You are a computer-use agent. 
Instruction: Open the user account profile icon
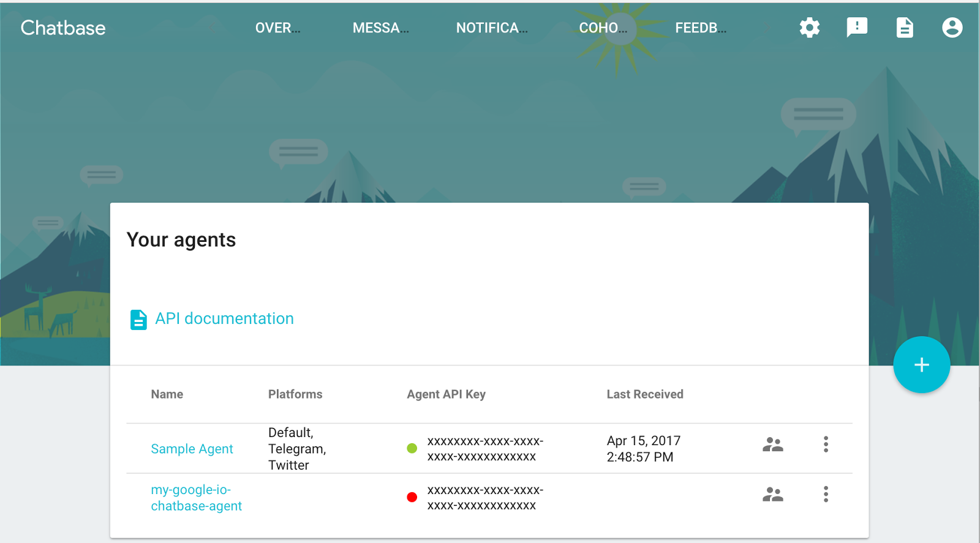(952, 28)
